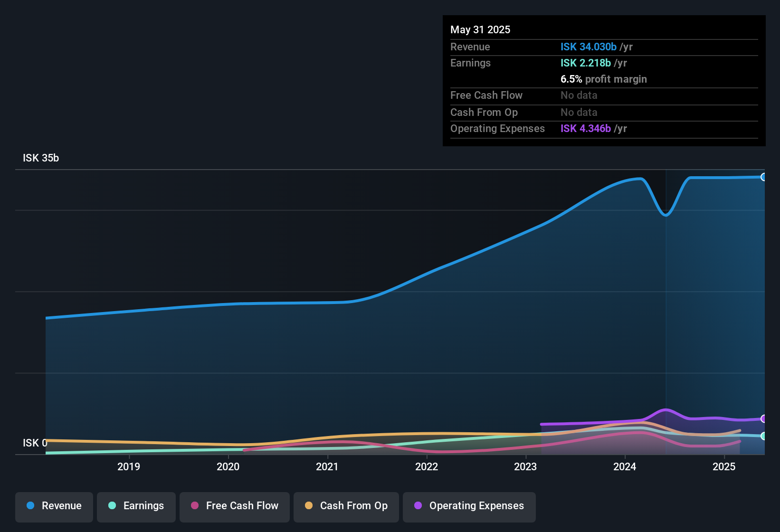
Task: Click the blue Revenue legend dot
Action: click(x=30, y=505)
